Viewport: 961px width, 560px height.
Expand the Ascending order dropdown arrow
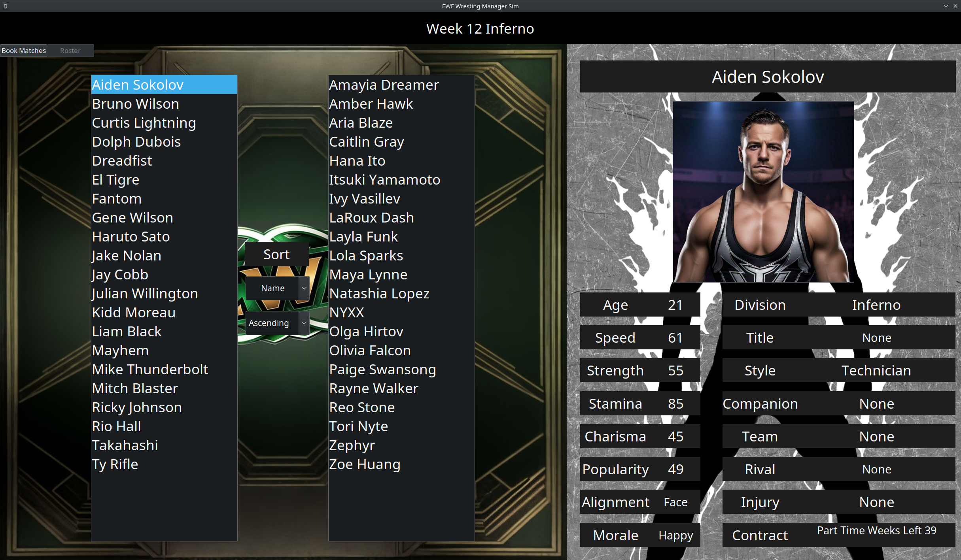pyautogui.click(x=304, y=323)
